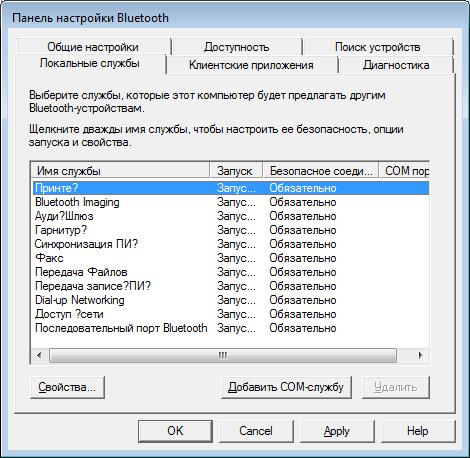The height and width of the screenshot is (458, 470).
Task: Click the Cancel button
Action: coord(256,431)
